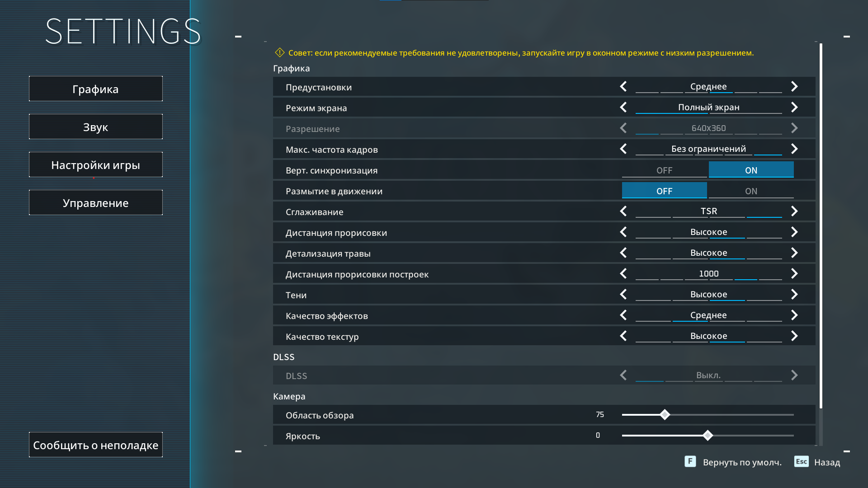This screenshot has width=868, height=488.
Task: Click the Область обзора slider handle
Action: pyautogui.click(x=665, y=414)
